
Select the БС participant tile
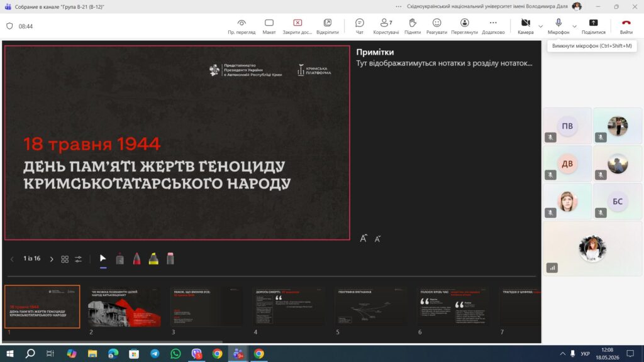coord(618,202)
